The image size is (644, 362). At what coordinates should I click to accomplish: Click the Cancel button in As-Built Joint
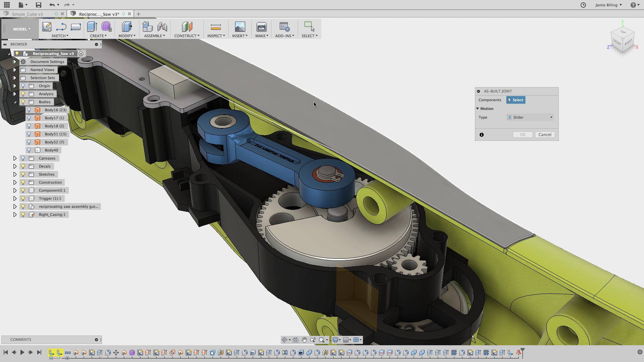545,134
